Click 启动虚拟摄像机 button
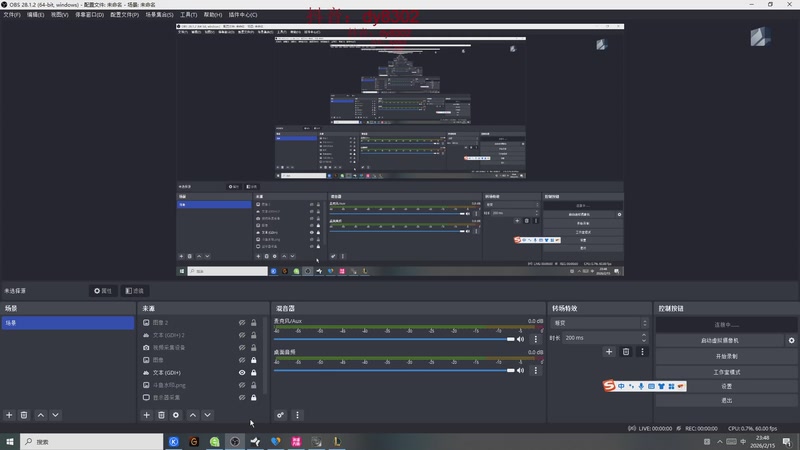 click(719, 340)
